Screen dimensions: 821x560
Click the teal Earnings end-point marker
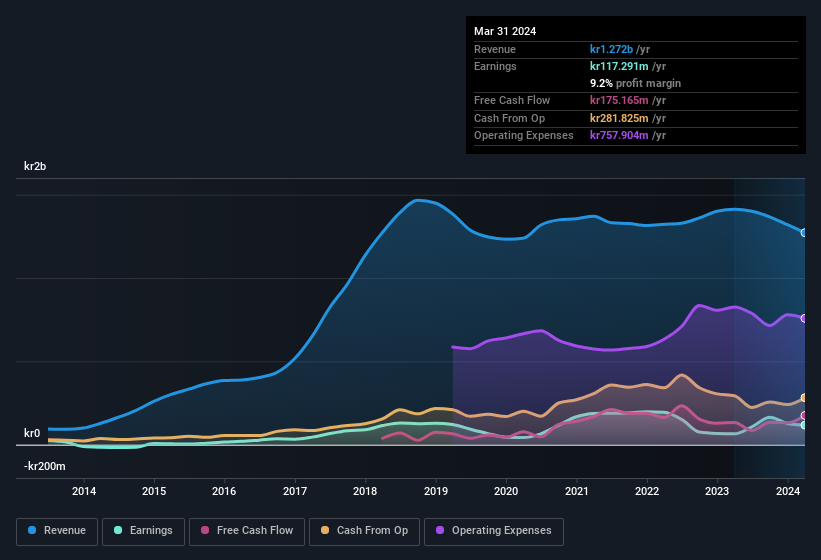[804, 425]
